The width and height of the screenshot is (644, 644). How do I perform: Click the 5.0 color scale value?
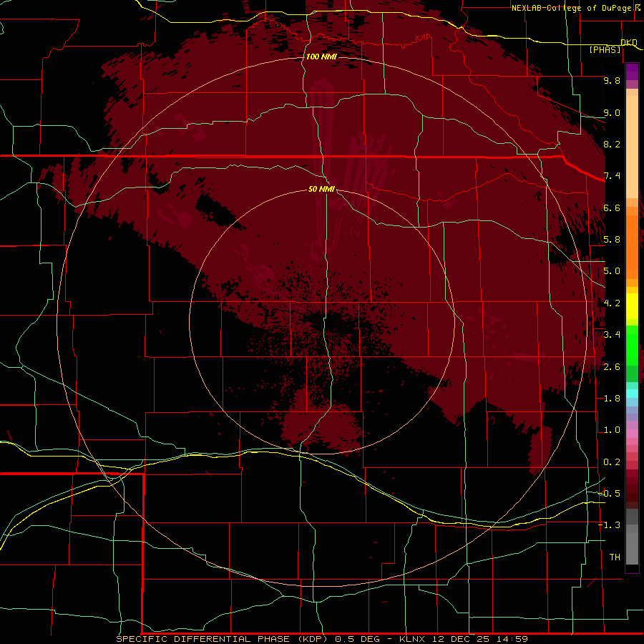pyautogui.click(x=612, y=271)
